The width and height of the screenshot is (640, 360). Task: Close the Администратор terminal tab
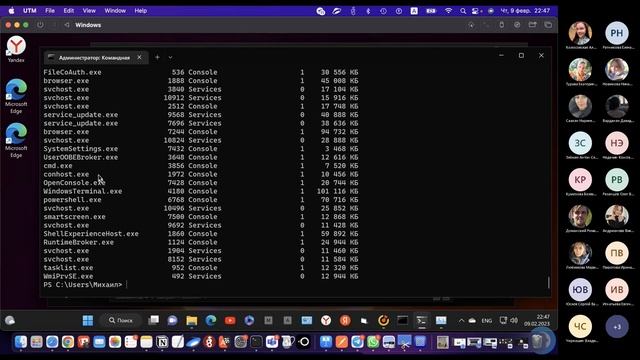coord(139,57)
